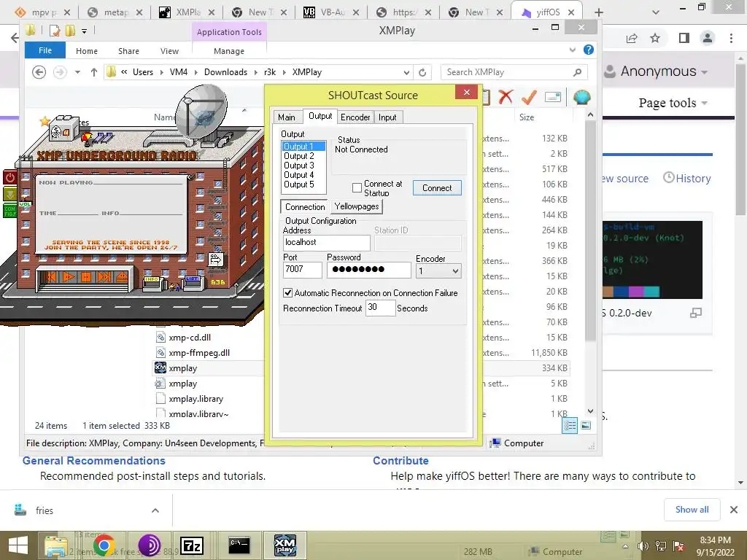
Task: Click the satellite dish on the building roof
Action: 201,111
